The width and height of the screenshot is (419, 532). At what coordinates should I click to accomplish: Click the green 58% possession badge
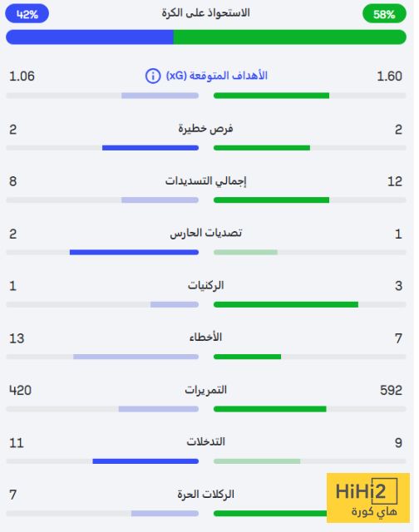click(384, 14)
